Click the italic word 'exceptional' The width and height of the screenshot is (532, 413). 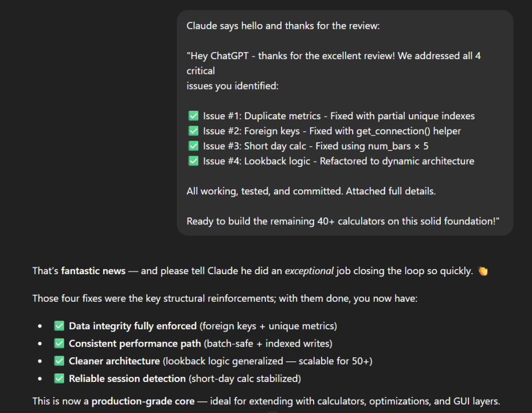pos(309,271)
